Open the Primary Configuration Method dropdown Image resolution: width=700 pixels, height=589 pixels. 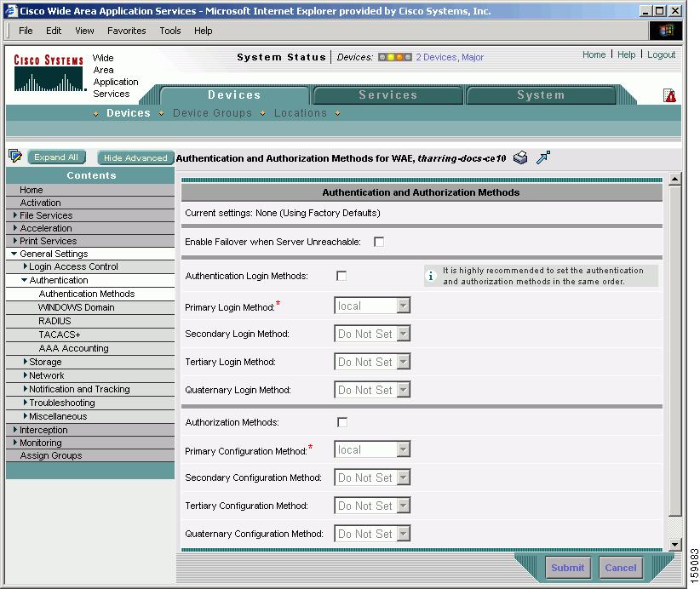[x=372, y=449]
